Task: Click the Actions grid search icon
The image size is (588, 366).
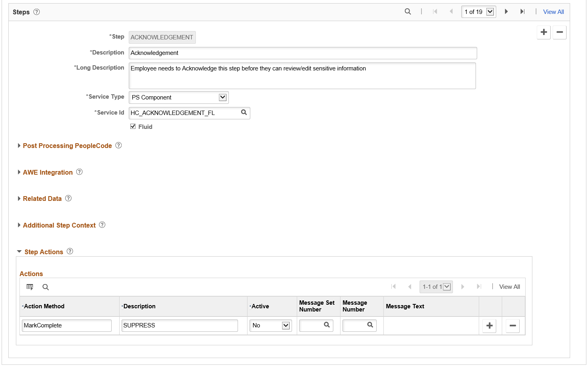Action: click(46, 287)
